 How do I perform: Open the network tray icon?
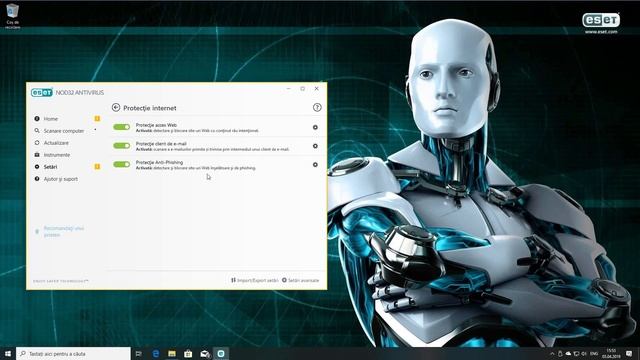576,353
